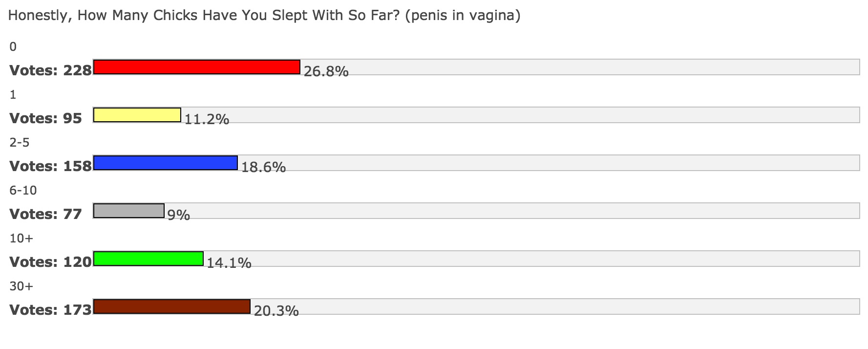Screen dimensions: 868x349
Task: Click the brown bar for option 30+
Action: (172, 306)
